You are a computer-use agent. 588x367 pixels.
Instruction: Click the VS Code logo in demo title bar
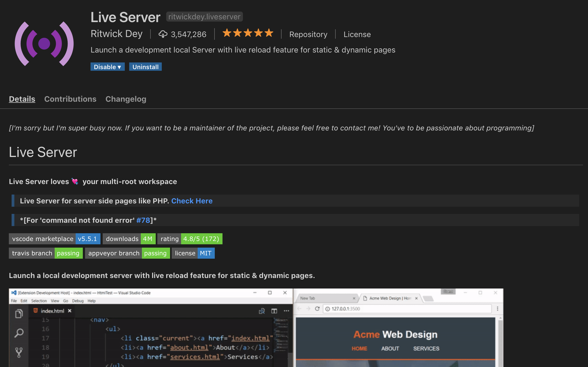point(14,293)
